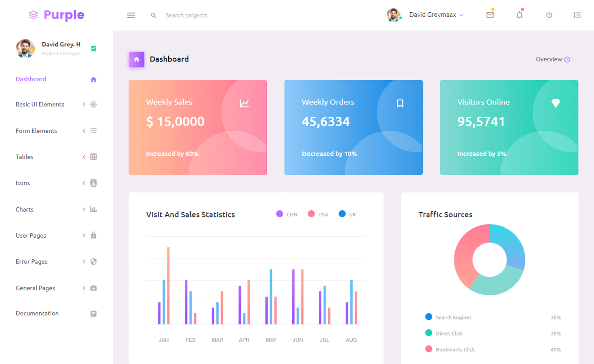Select the Tables menu item in sidebar
Viewport: 594px width, 364px height.
coord(24,157)
